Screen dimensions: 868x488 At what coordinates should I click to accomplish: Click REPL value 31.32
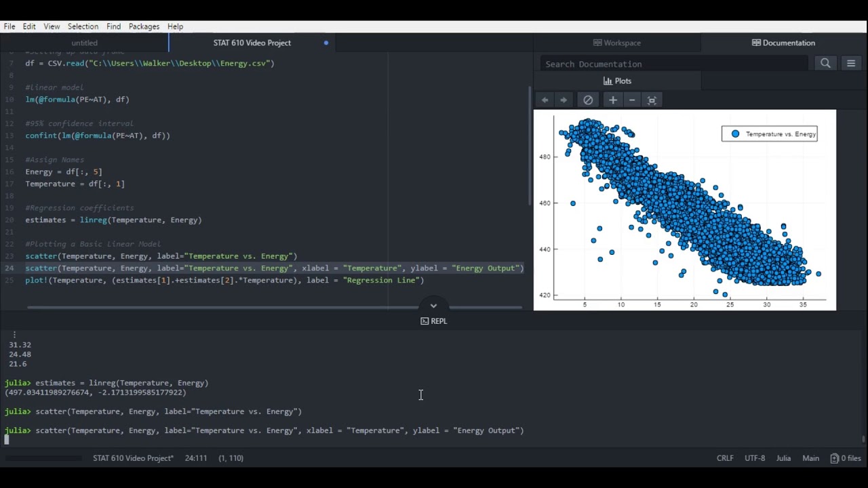click(x=20, y=345)
